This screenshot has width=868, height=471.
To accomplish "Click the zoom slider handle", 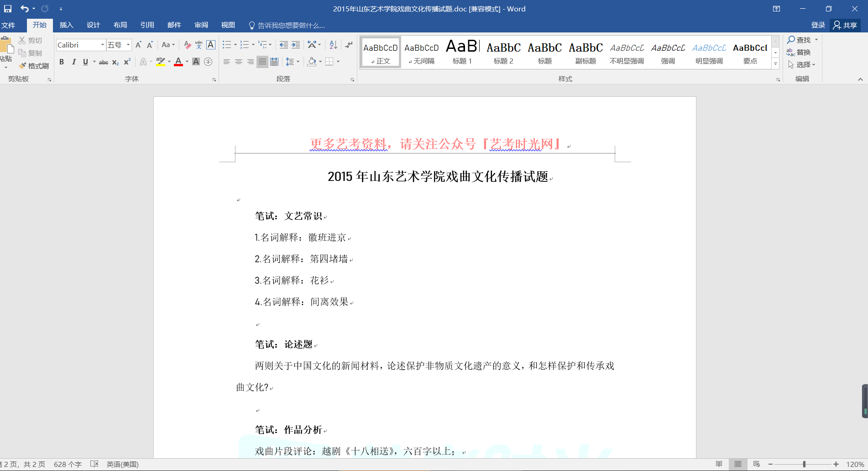I will coord(804,464).
